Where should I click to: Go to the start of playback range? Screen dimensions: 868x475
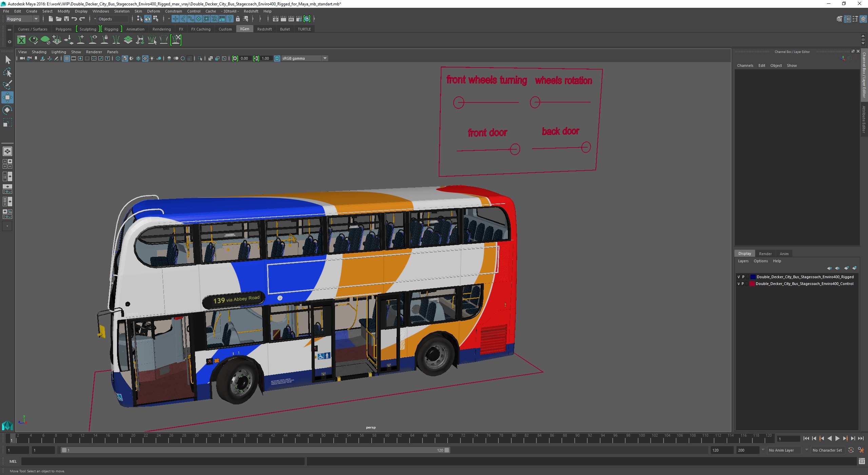pyautogui.click(x=806, y=439)
